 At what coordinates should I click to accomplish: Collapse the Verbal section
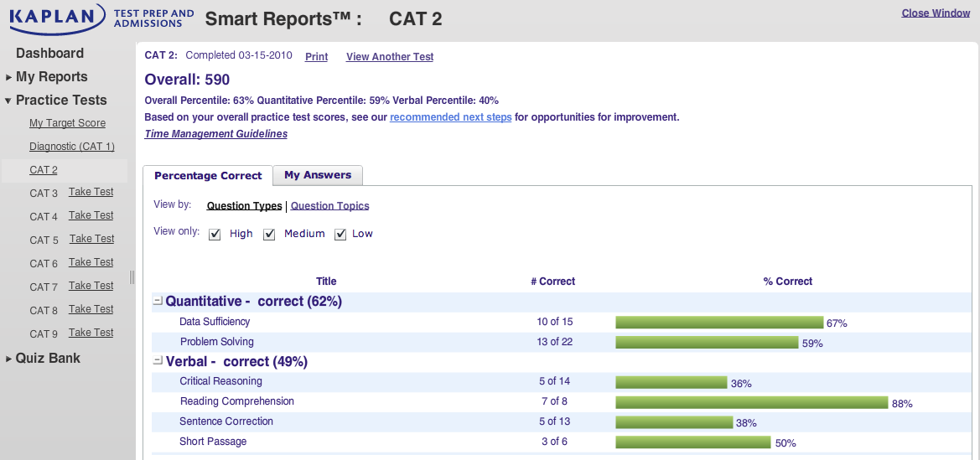coord(158,360)
